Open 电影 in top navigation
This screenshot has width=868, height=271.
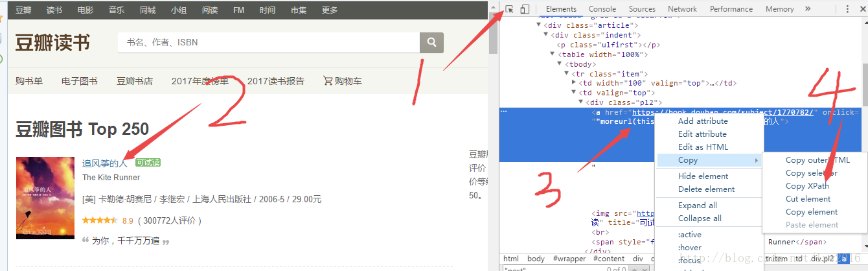[x=85, y=10]
